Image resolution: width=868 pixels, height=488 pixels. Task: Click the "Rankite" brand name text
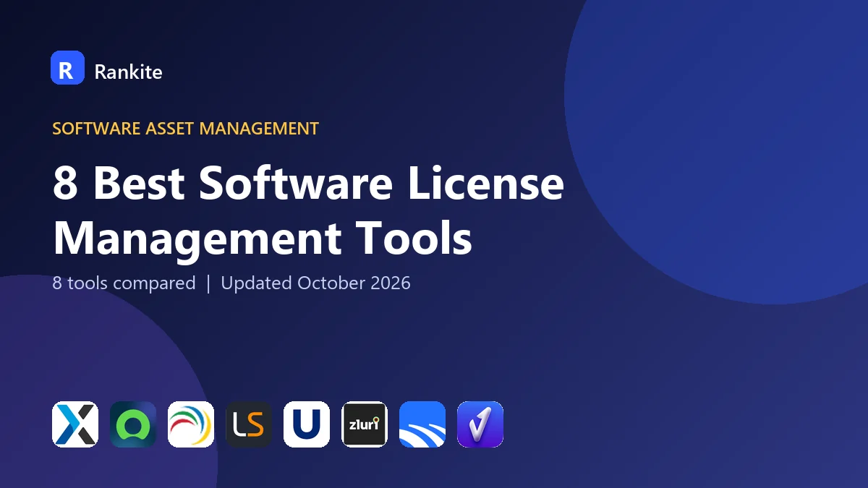pyautogui.click(x=128, y=71)
